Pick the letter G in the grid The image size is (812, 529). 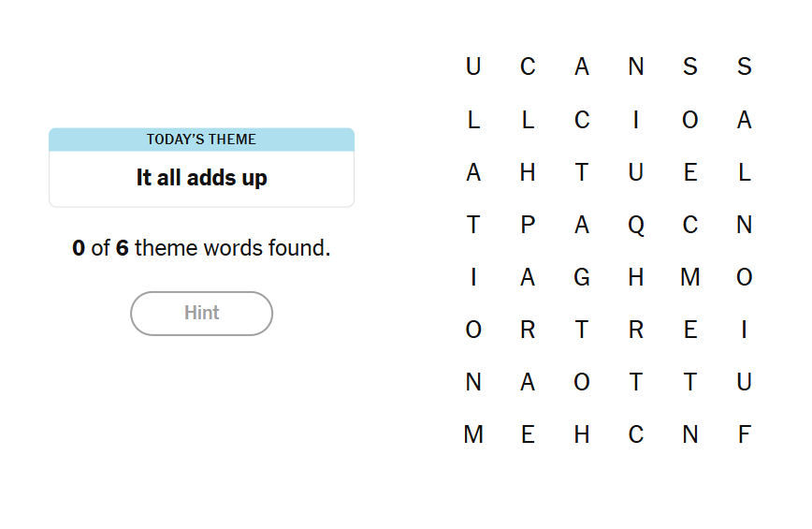coord(582,277)
